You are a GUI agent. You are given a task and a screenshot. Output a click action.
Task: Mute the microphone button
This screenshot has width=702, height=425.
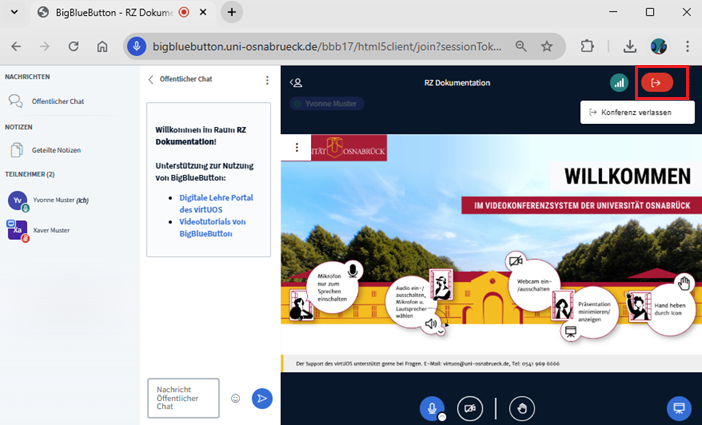[432, 408]
